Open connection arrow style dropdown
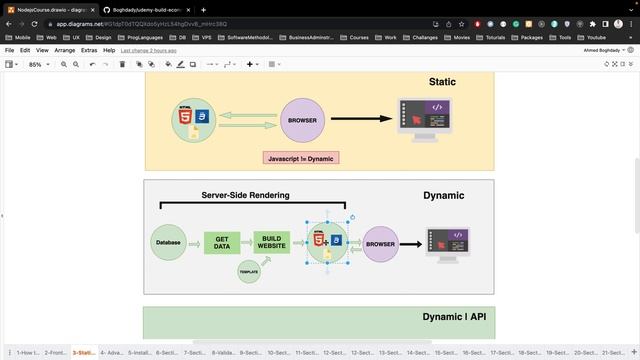Viewport: 640px width, 360px height. (x=212, y=64)
